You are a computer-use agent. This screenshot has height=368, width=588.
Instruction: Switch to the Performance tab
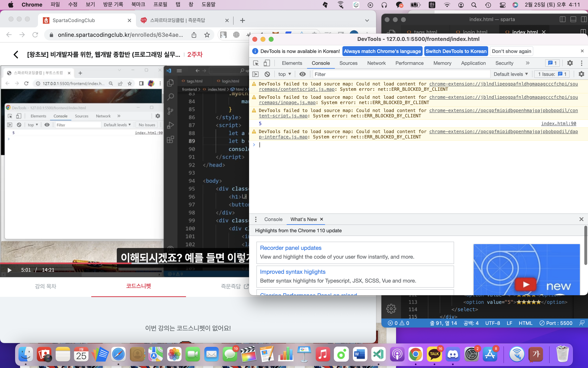409,63
